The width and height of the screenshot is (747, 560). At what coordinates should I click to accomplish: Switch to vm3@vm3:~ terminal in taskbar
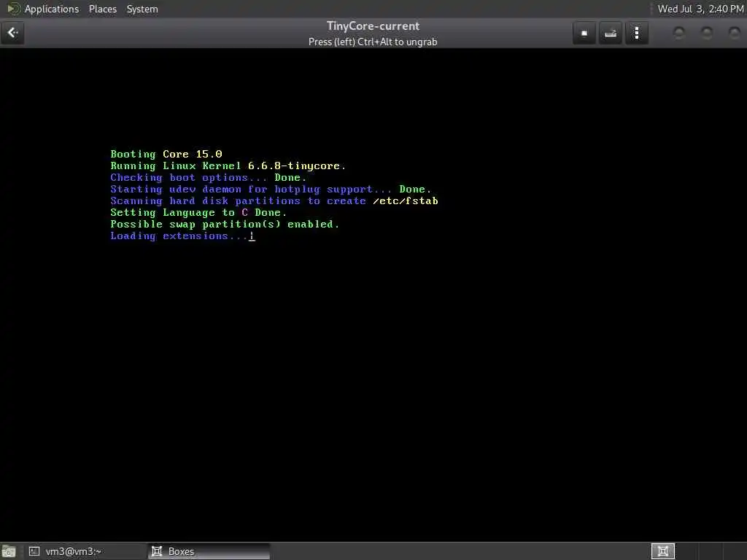click(x=86, y=551)
